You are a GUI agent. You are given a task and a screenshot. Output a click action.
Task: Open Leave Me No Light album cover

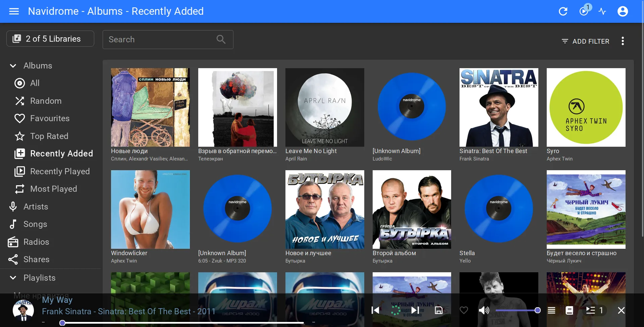point(325,107)
